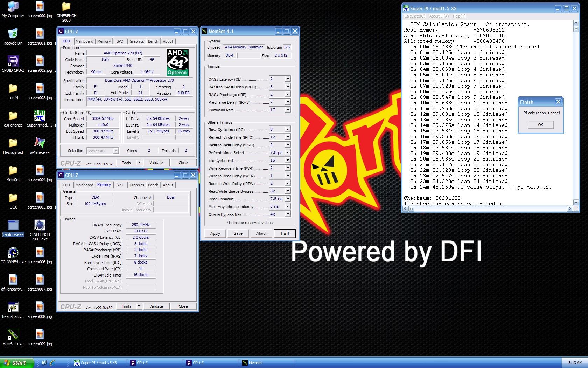Close the Finish dialog with X
This screenshot has height=368, width=588.
coord(558,102)
